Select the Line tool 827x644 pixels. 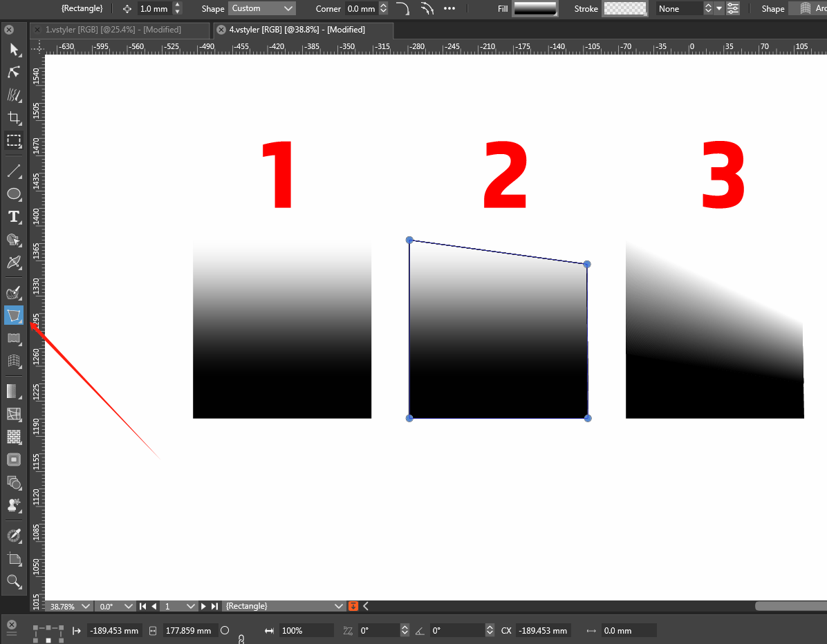(13, 171)
